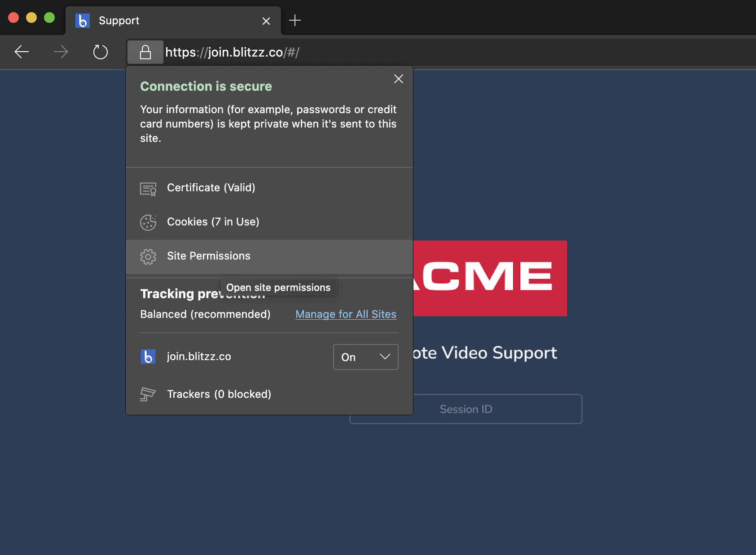This screenshot has width=756, height=555.
Task: Click the browser forward arrow
Action: coord(61,52)
